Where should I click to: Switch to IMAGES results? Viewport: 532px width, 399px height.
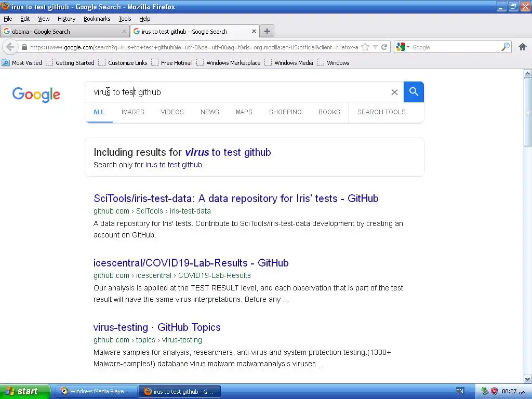point(132,112)
